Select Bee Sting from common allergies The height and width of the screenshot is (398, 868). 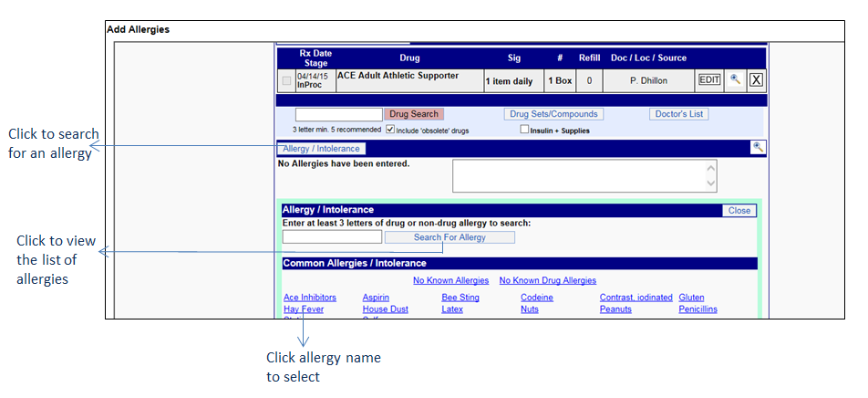(x=460, y=298)
